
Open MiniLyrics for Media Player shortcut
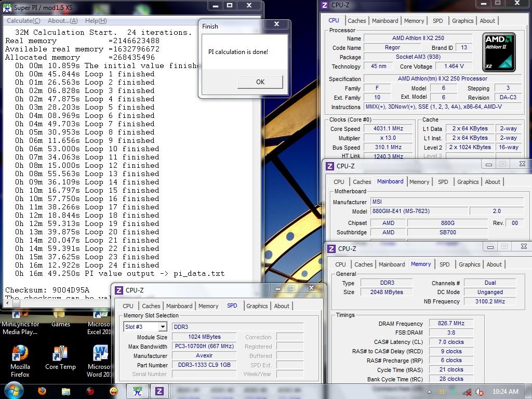(20, 322)
